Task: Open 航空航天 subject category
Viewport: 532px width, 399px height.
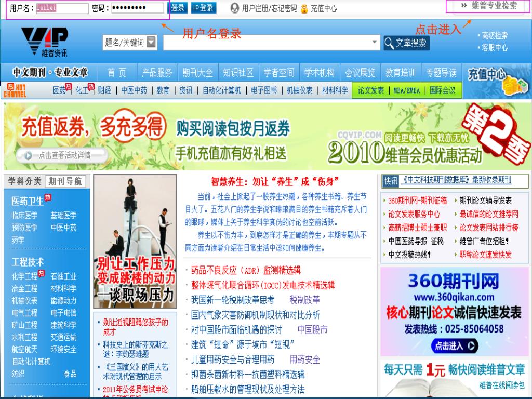Action: coord(24,350)
